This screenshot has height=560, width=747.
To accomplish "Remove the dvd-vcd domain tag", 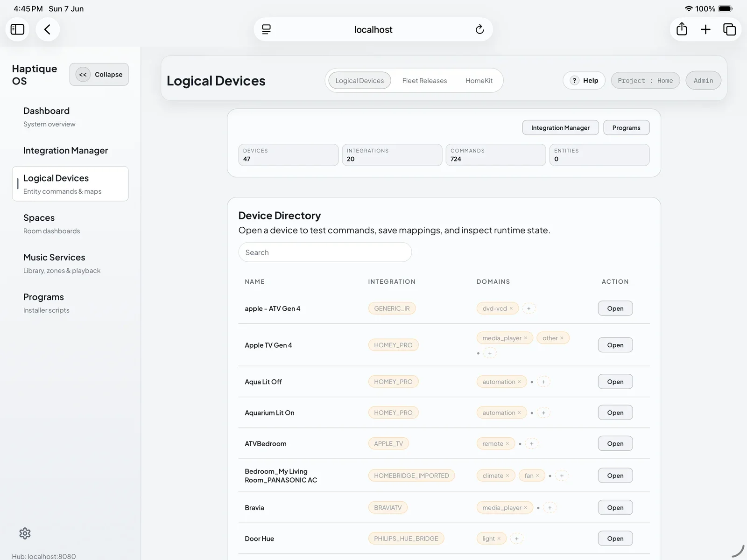I will (511, 308).
